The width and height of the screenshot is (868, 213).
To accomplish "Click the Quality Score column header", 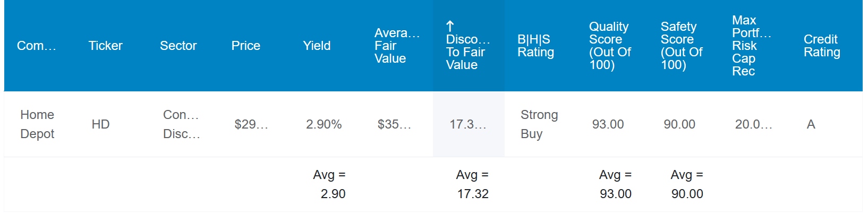I will [x=610, y=46].
